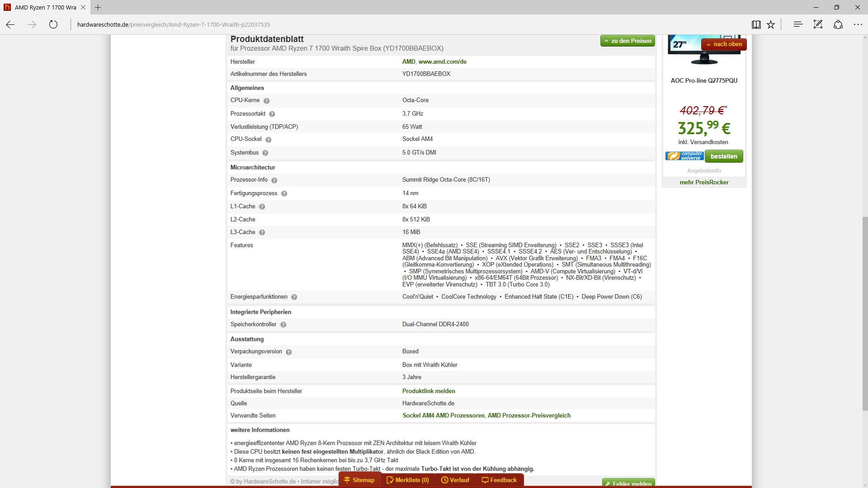Visit www.amd.com/de link
868x488 pixels.
pyautogui.click(x=442, y=61)
